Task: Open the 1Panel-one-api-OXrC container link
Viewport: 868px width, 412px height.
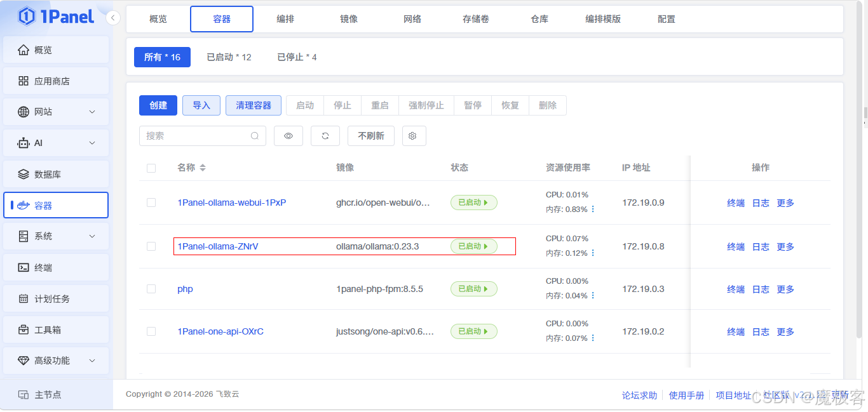Action: coord(220,331)
